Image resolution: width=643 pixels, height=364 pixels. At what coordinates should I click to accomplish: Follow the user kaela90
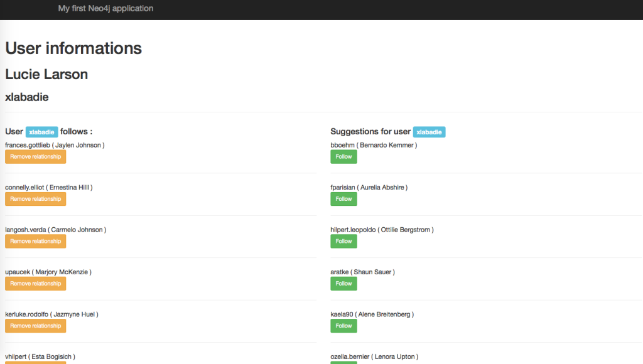[343, 325]
